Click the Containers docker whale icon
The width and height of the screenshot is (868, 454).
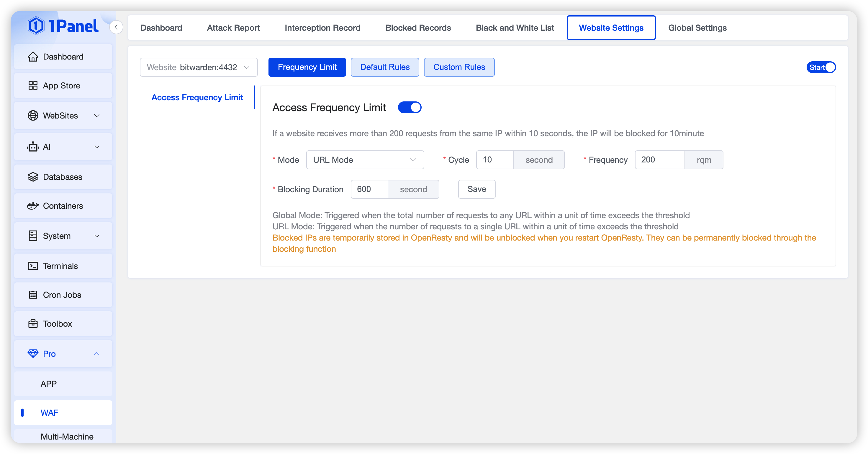point(33,206)
